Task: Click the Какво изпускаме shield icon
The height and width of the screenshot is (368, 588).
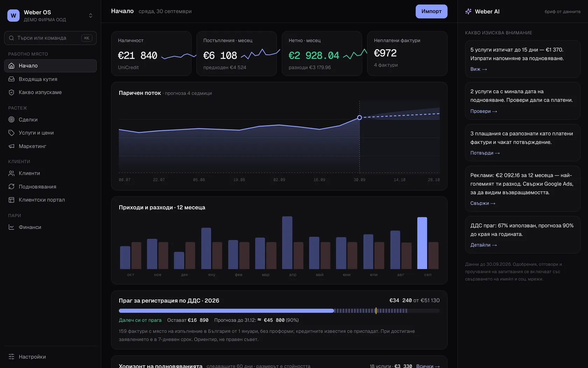Action: (x=12, y=92)
